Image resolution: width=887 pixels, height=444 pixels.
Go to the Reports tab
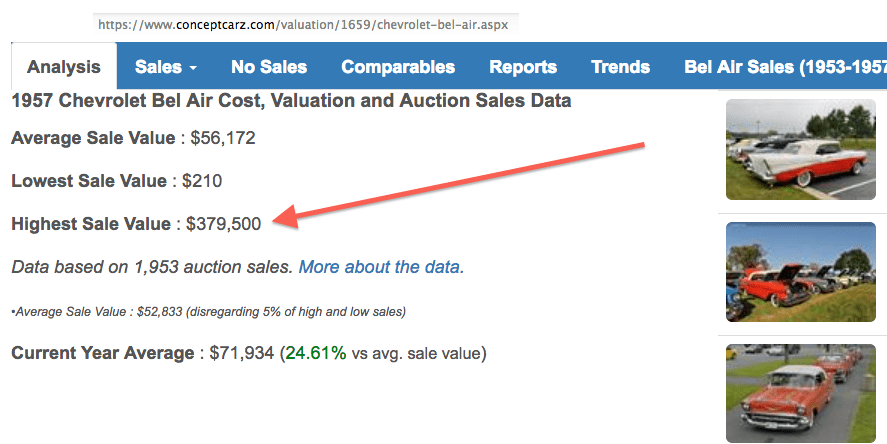pyautogui.click(x=523, y=67)
